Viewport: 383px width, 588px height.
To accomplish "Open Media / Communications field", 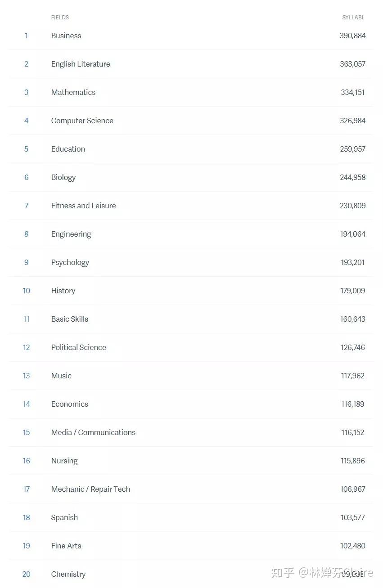I will pos(93,432).
